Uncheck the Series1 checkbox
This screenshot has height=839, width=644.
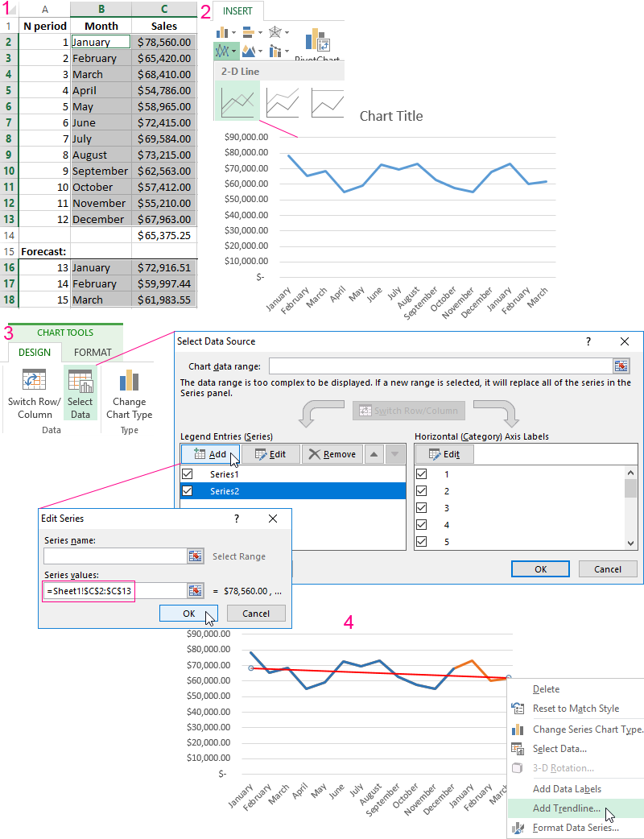(188, 474)
